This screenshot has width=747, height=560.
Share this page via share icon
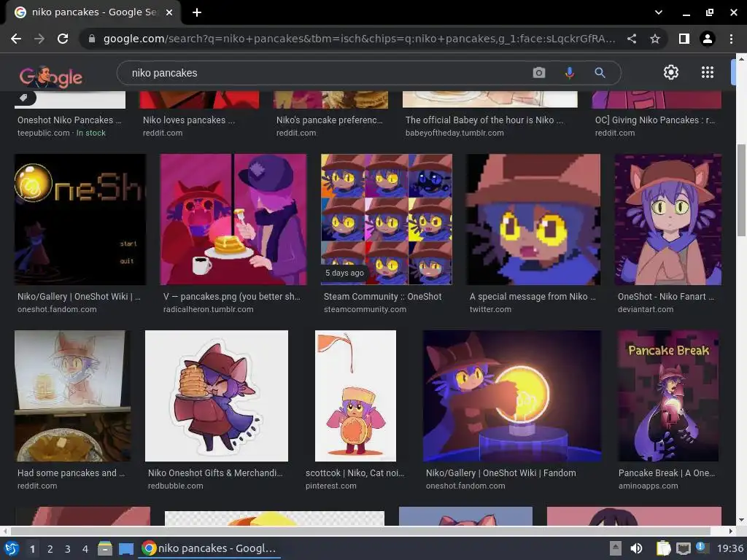[x=632, y=39]
